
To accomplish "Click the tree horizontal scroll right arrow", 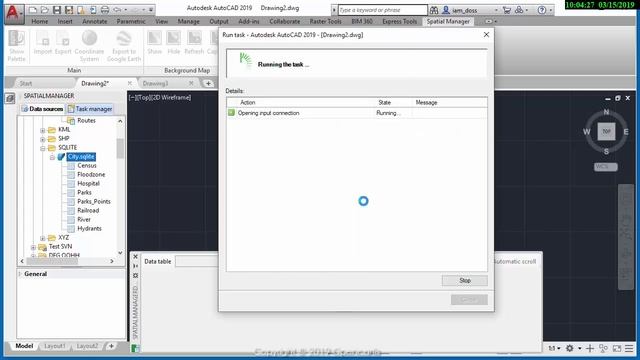I will [x=112, y=261].
